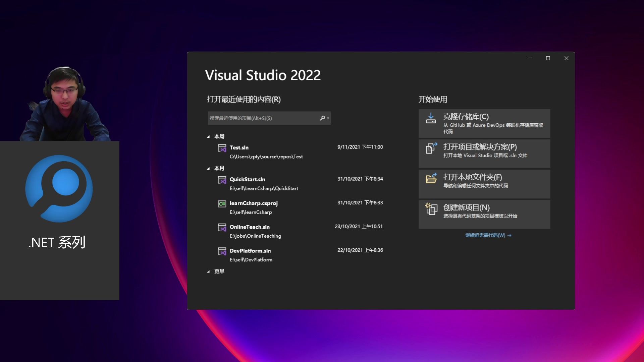Follow 继续但无需代码(W) link
The image size is (644, 362).
[488, 235]
